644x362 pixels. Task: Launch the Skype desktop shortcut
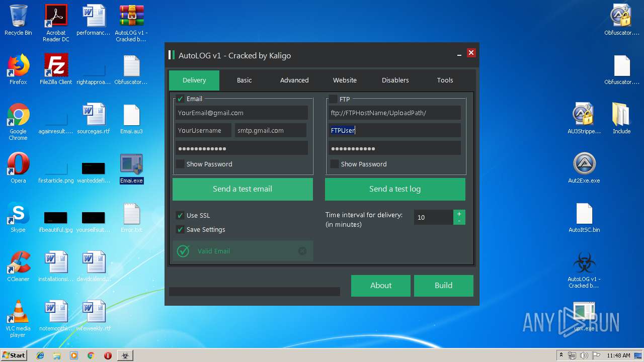tap(18, 217)
